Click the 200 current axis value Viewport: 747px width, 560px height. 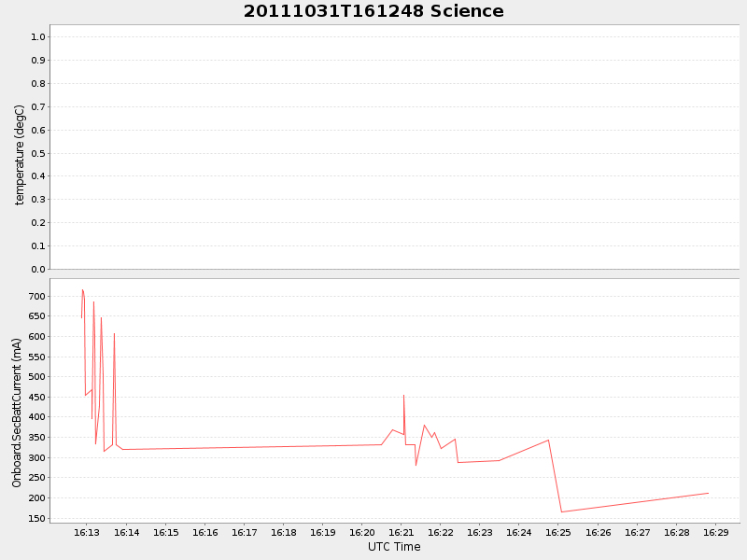coord(36,498)
